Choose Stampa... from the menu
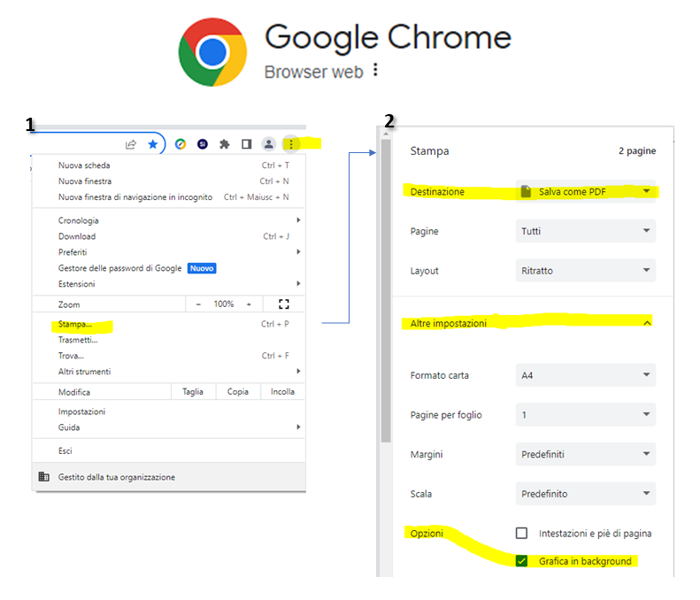 point(169,324)
